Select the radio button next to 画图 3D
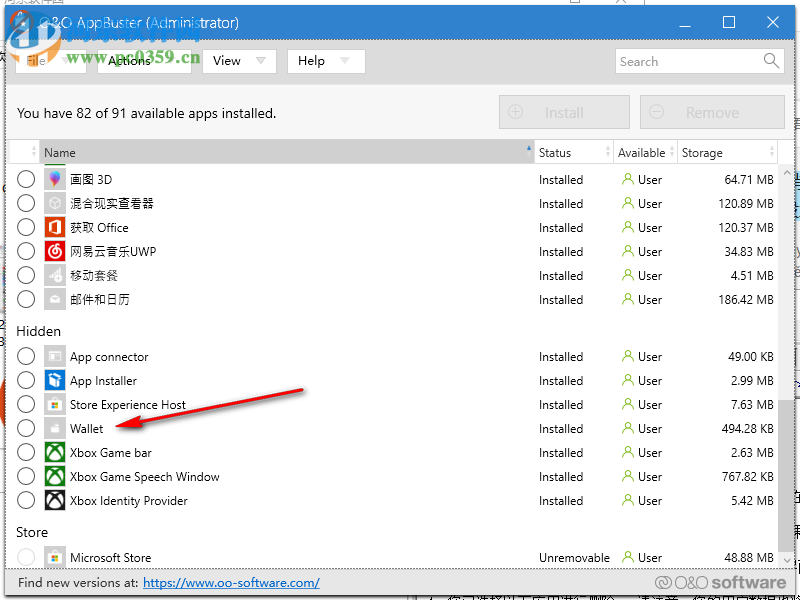800x600 pixels. 25,178
